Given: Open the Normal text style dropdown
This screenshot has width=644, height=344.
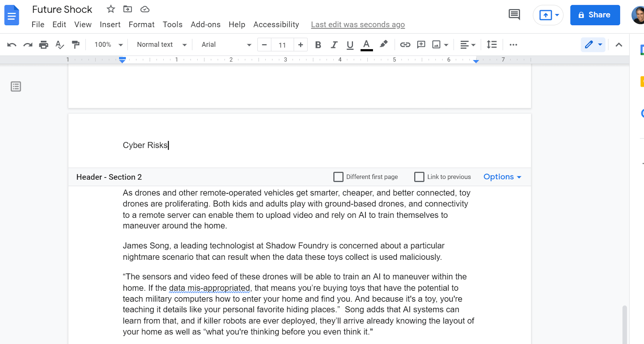Looking at the screenshot, I should [162, 45].
